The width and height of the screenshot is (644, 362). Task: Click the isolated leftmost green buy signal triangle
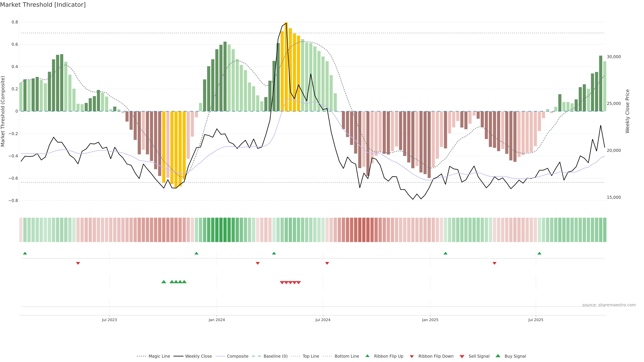(164, 282)
